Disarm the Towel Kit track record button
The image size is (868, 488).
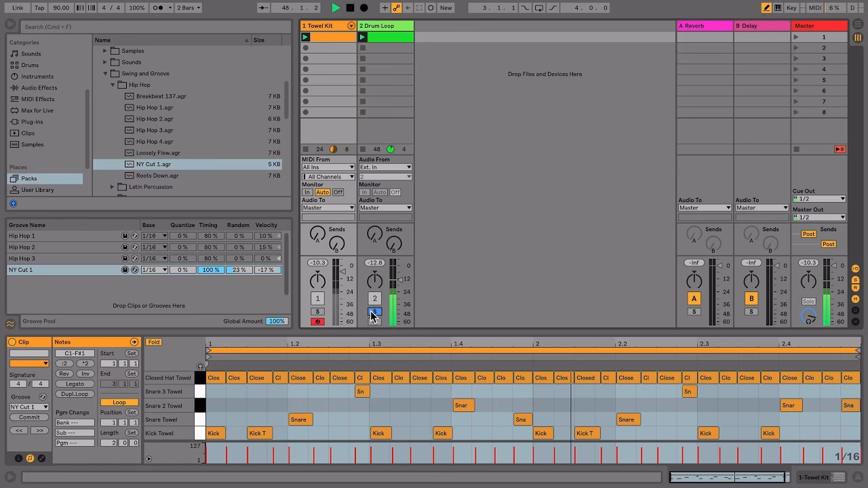[317, 321]
